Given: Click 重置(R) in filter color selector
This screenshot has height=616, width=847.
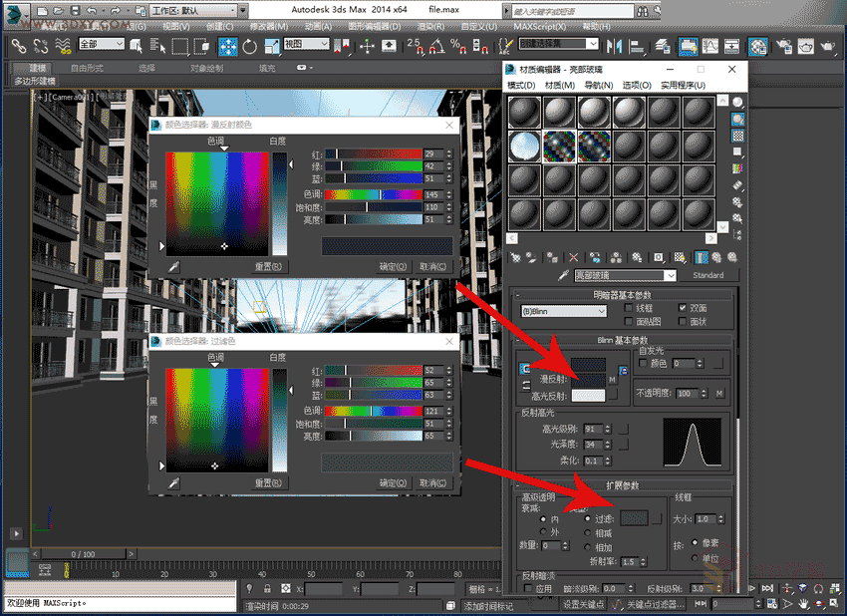Looking at the screenshot, I should pos(268,482).
